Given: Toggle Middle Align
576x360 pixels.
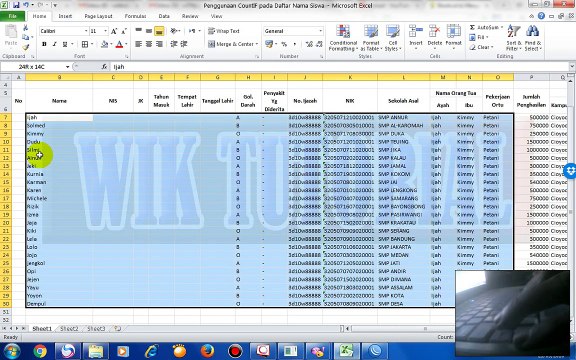Looking at the screenshot, I should [x=149, y=31].
